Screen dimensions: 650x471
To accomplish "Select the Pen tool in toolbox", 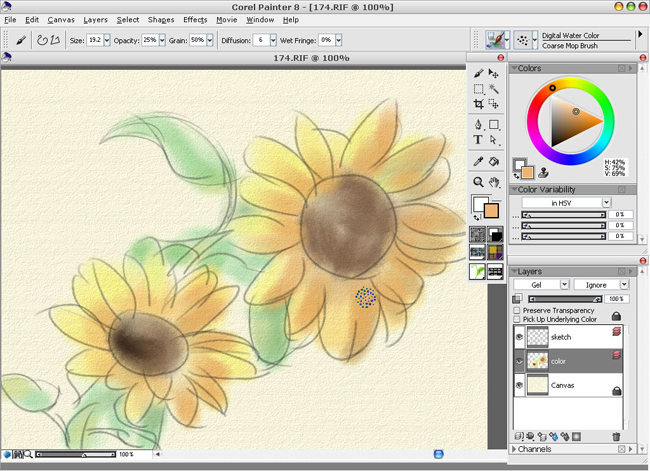I will (x=479, y=125).
